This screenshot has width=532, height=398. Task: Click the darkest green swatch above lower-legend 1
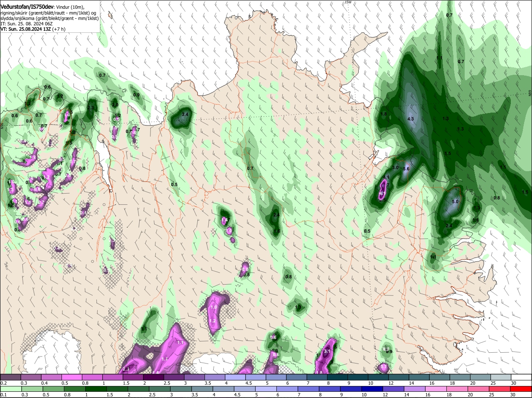[x=96, y=389]
